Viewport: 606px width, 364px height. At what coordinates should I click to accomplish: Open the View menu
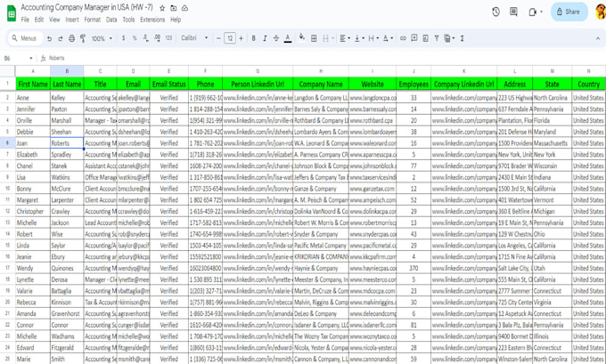click(x=54, y=20)
